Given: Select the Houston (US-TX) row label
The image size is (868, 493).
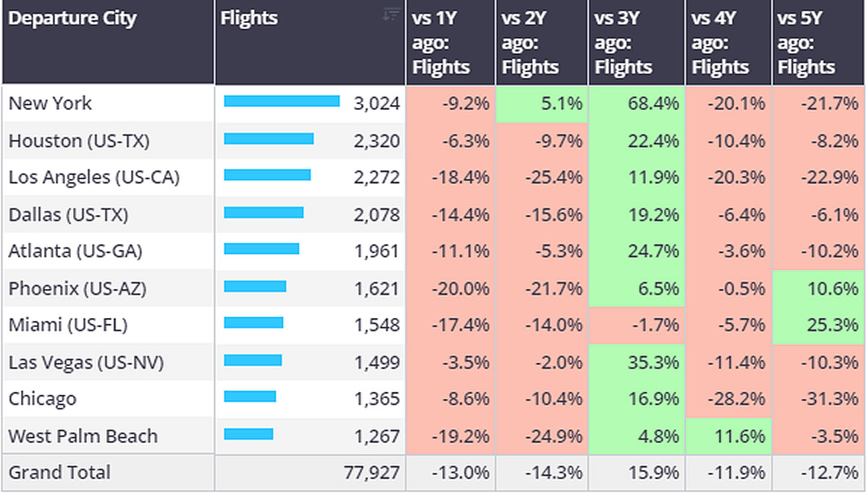Looking at the screenshot, I should pyautogui.click(x=79, y=140).
